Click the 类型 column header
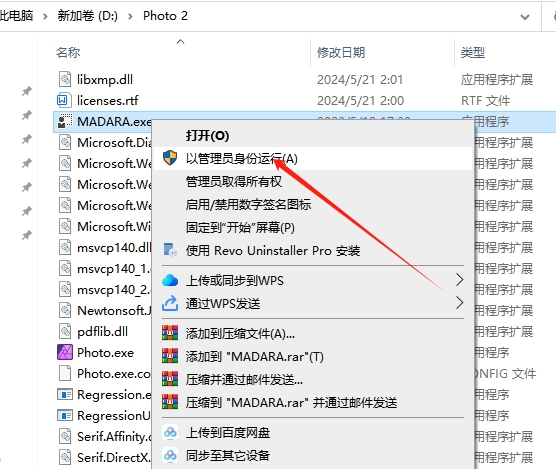Screen dimensions: 556x469 (x=473, y=52)
